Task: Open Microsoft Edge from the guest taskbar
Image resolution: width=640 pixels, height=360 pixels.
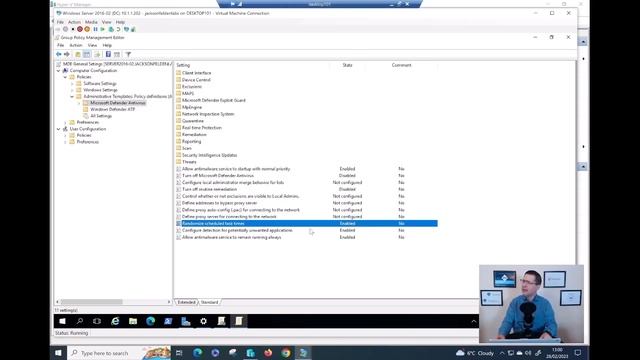Action: [x=151, y=321]
